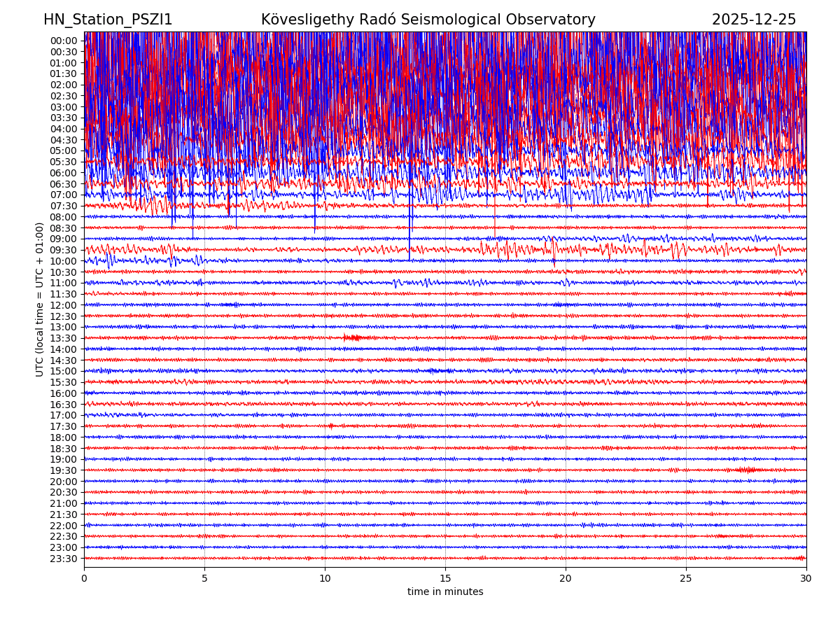This screenshot has width=840, height=630.
Task: Click the 30 tick on the minutes axis
Action: 806,579
